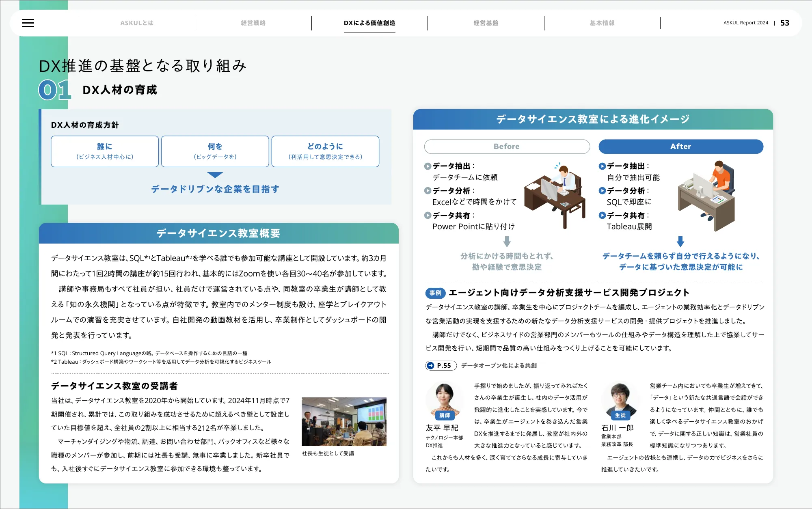Select the After pill button
The width and height of the screenshot is (812, 509).
(x=680, y=147)
